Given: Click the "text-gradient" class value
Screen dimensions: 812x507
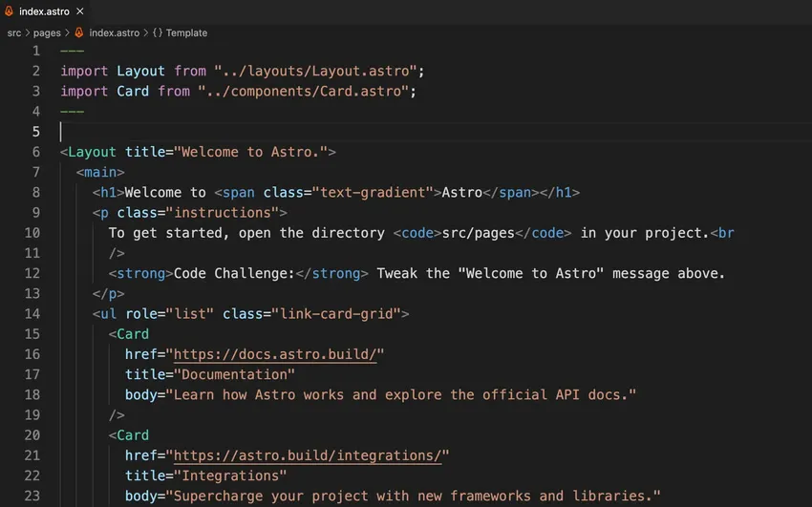Looking at the screenshot, I should click(x=373, y=193).
